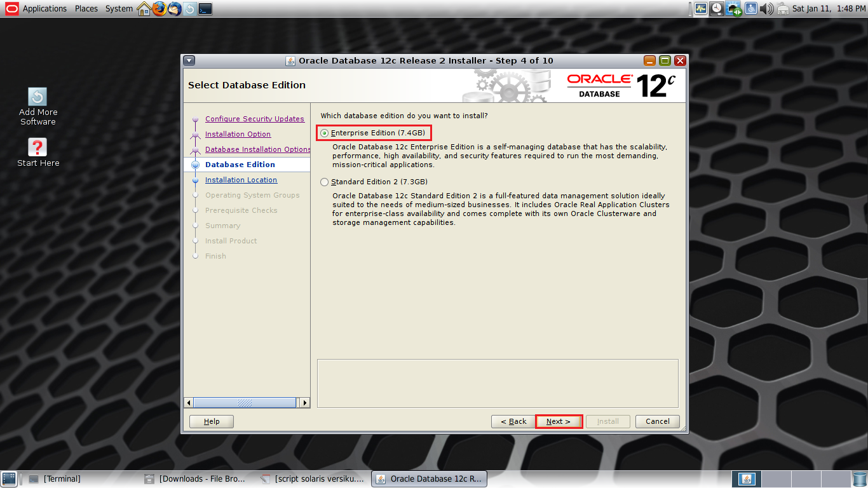Select the Standard Edition 2 radio button
Screen dimensions: 868x488
(x=325, y=182)
